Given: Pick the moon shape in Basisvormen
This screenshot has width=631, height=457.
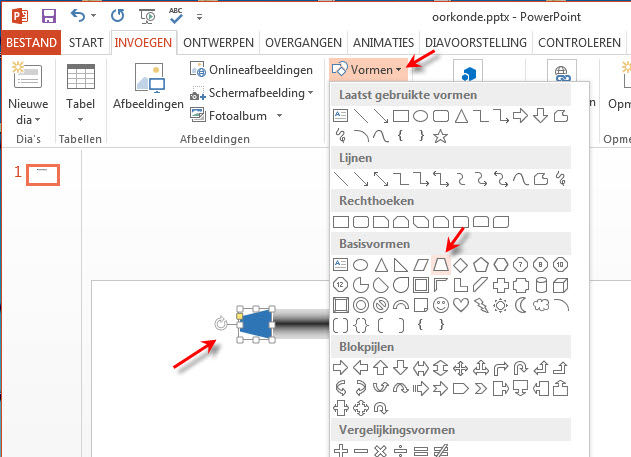Looking at the screenshot, I should pos(520,305).
